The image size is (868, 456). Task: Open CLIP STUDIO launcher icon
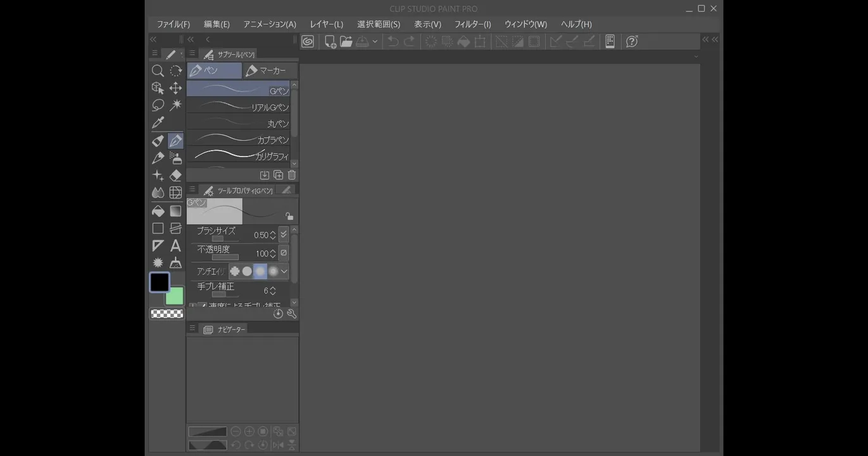pos(308,42)
